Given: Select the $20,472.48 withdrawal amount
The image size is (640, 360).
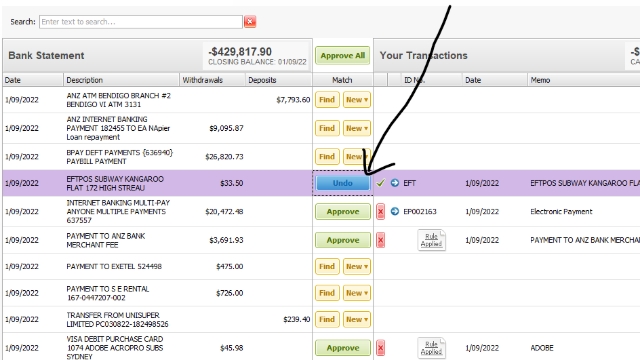Looking at the screenshot, I should coord(224,211).
